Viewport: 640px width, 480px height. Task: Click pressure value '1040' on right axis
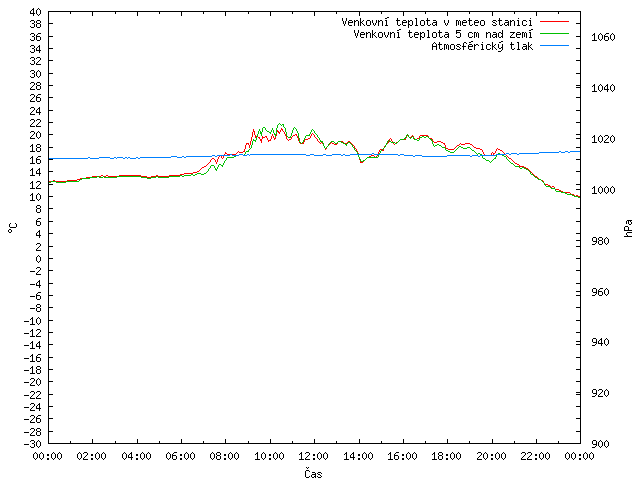pyautogui.click(x=603, y=88)
